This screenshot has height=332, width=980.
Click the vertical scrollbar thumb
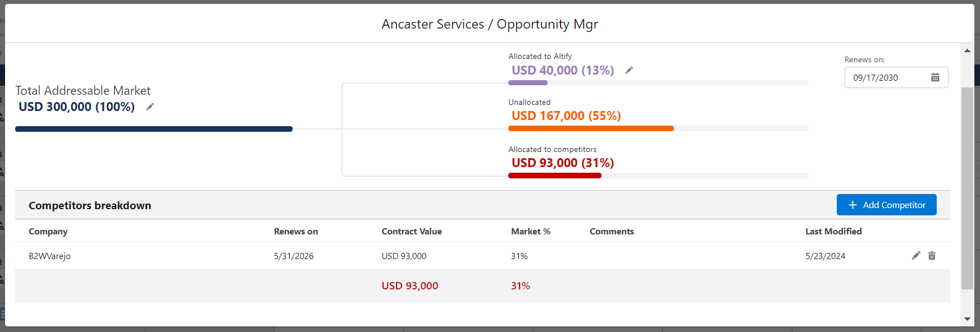[x=967, y=188]
